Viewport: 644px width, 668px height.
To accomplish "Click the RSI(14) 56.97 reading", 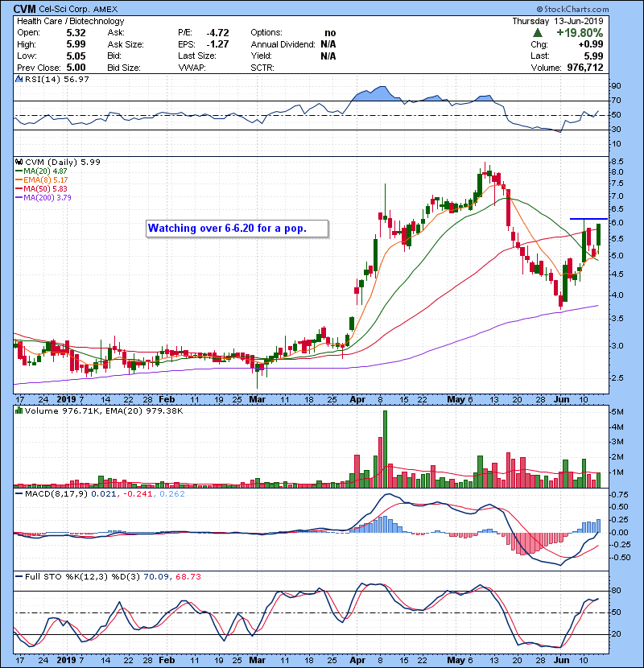I will pos(57,79).
